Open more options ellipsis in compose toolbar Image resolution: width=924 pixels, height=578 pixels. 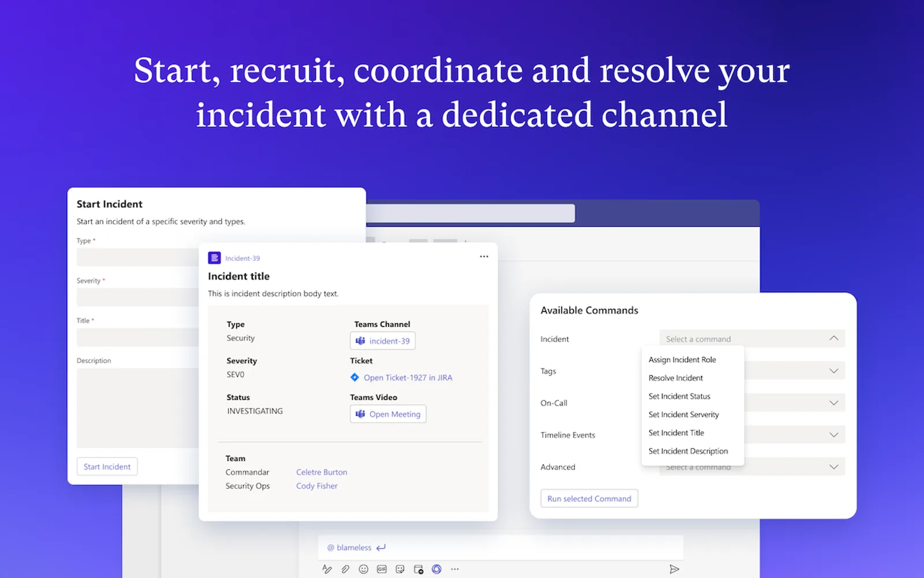pyautogui.click(x=455, y=569)
